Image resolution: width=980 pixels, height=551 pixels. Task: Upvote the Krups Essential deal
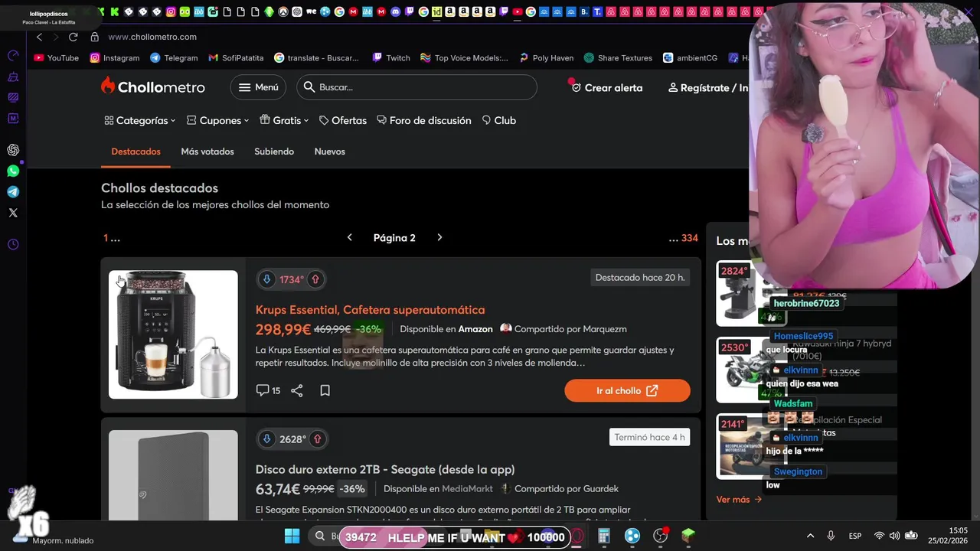(315, 279)
